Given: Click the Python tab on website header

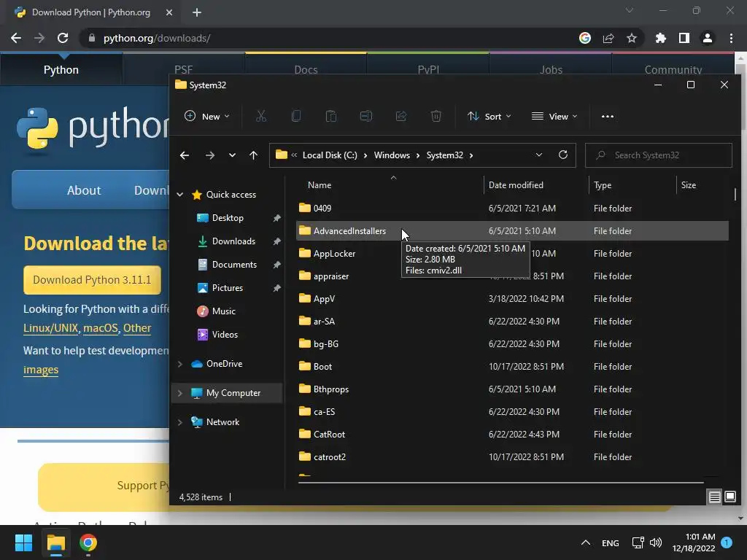Looking at the screenshot, I should [x=61, y=69].
